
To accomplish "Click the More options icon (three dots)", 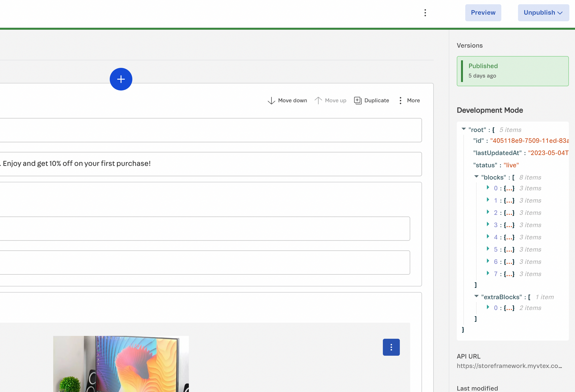I will click(400, 100).
